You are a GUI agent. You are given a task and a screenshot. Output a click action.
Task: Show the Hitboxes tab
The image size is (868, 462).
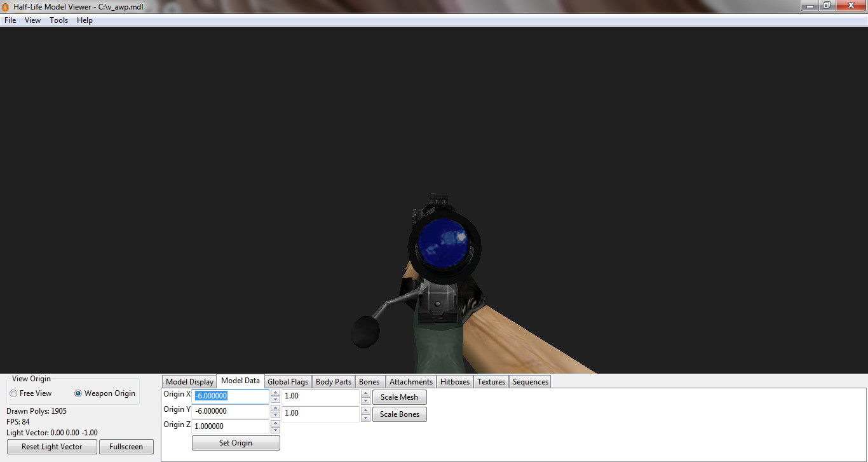(455, 382)
